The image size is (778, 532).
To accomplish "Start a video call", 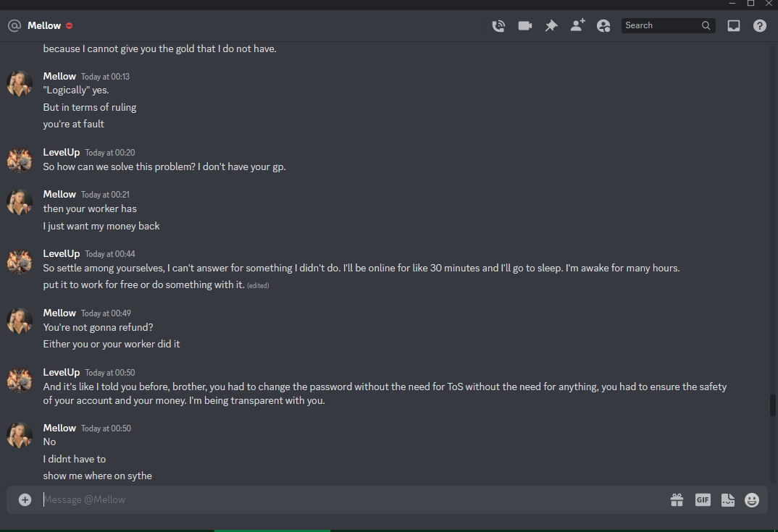I will (x=525, y=26).
